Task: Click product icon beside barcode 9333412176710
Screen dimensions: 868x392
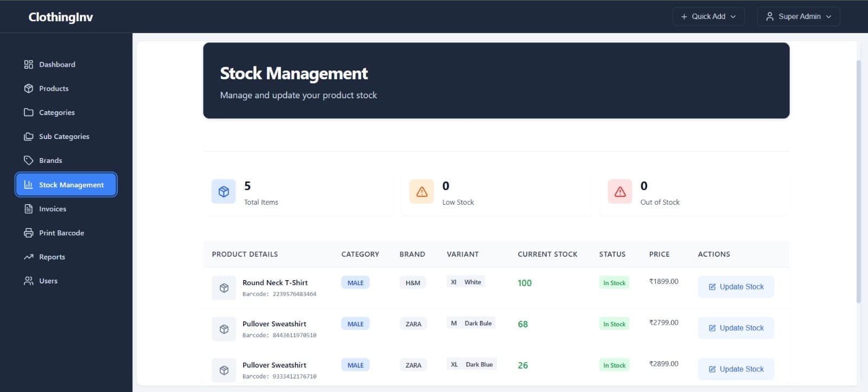Action: (x=224, y=370)
